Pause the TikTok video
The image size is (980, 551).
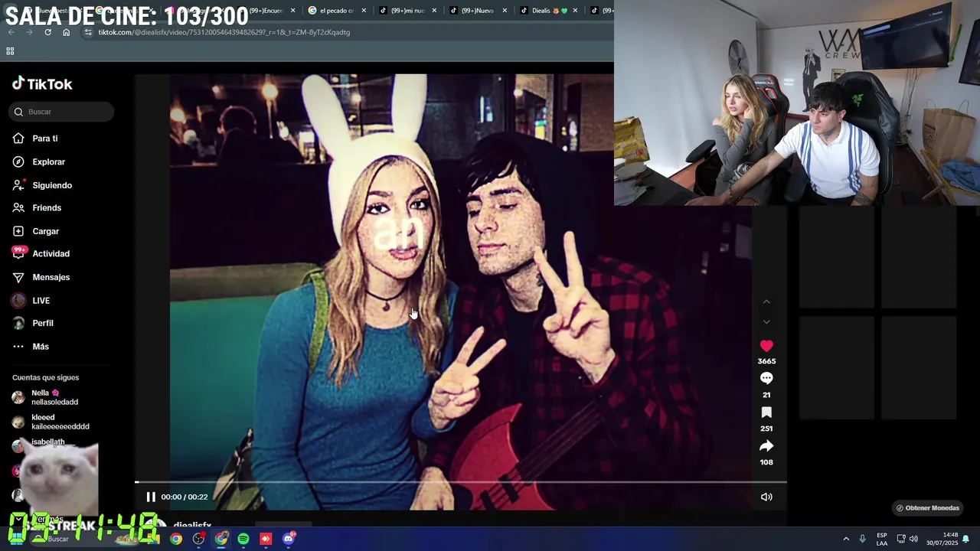coord(151,497)
